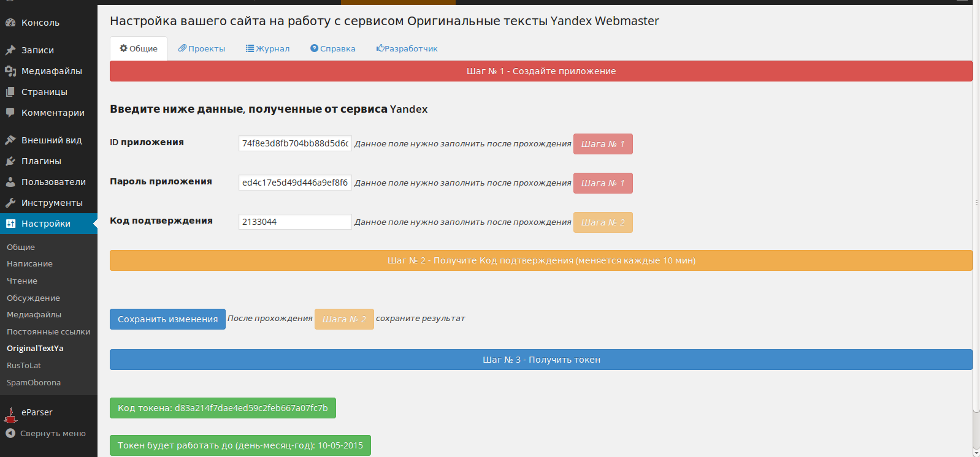Open Настройки menu
The width and height of the screenshot is (980, 457).
(x=48, y=224)
